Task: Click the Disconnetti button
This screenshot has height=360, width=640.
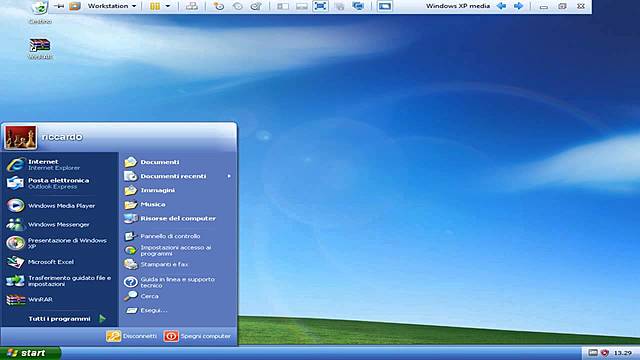Action: (x=131, y=336)
